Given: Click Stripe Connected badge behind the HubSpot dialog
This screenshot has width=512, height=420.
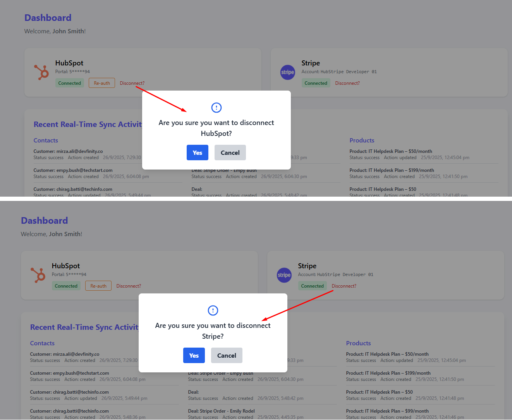Looking at the screenshot, I should pos(316,83).
